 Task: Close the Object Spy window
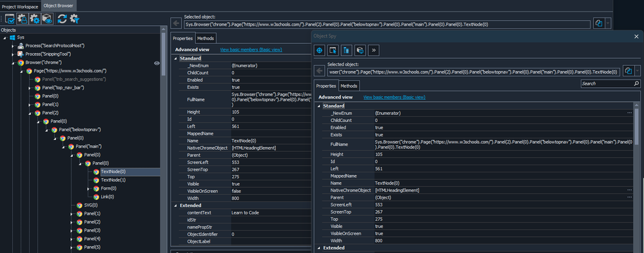coord(637,36)
